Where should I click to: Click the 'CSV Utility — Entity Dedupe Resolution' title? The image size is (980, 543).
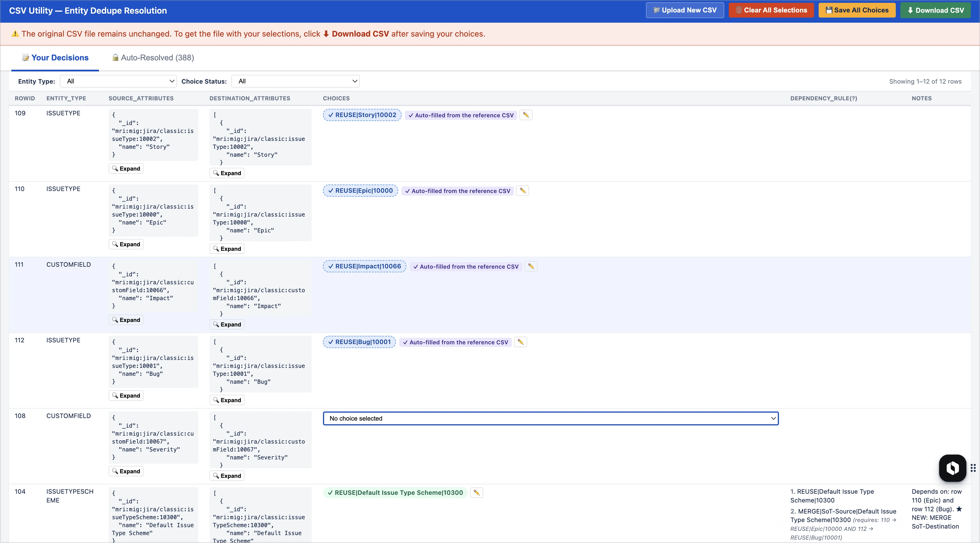coord(88,11)
